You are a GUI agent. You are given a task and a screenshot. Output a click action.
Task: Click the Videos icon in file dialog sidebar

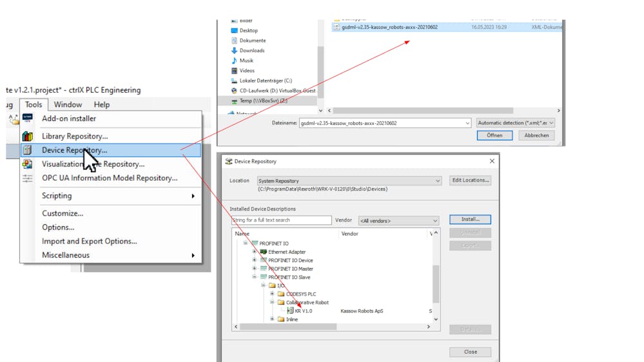click(x=234, y=71)
